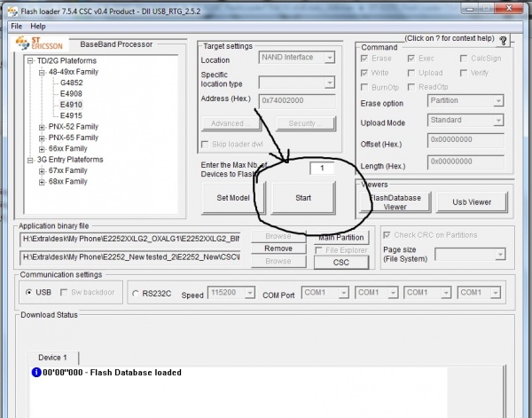Expand the PNX-52 Family node
532x418 pixels.
pyautogui.click(x=42, y=127)
